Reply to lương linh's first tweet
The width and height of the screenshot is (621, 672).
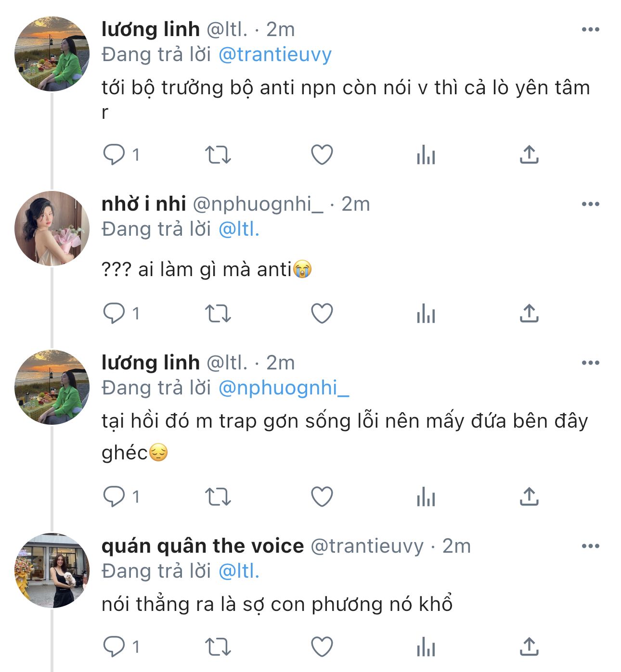(114, 155)
